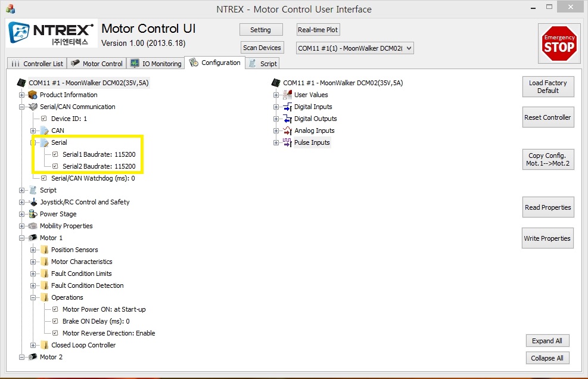The image size is (588, 379).
Task: Expand the Analog Inputs node
Action: click(276, 131)
